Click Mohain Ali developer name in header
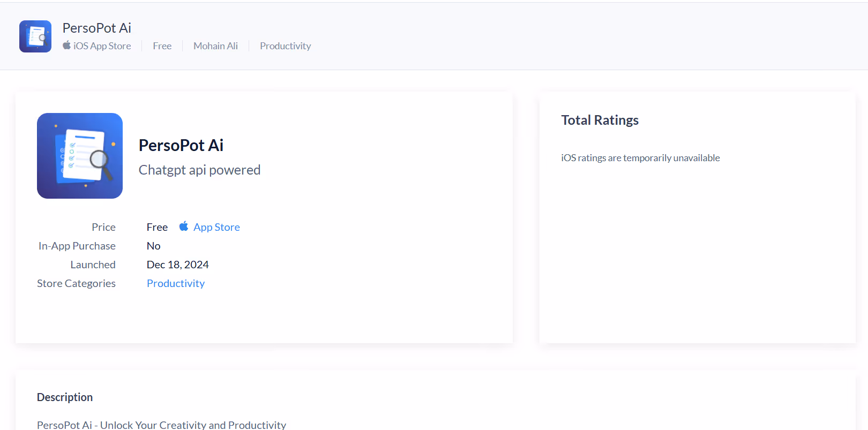 tap(215, 46)
